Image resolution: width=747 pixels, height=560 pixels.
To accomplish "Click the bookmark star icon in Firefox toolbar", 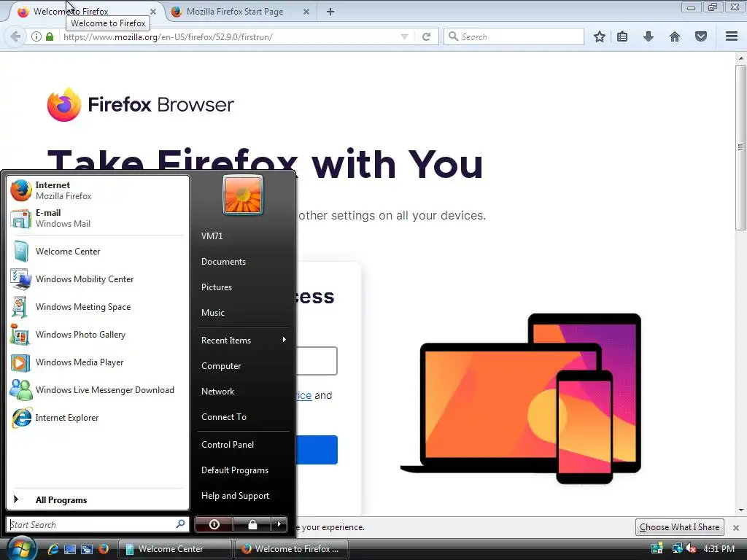I will coord(600,36).
